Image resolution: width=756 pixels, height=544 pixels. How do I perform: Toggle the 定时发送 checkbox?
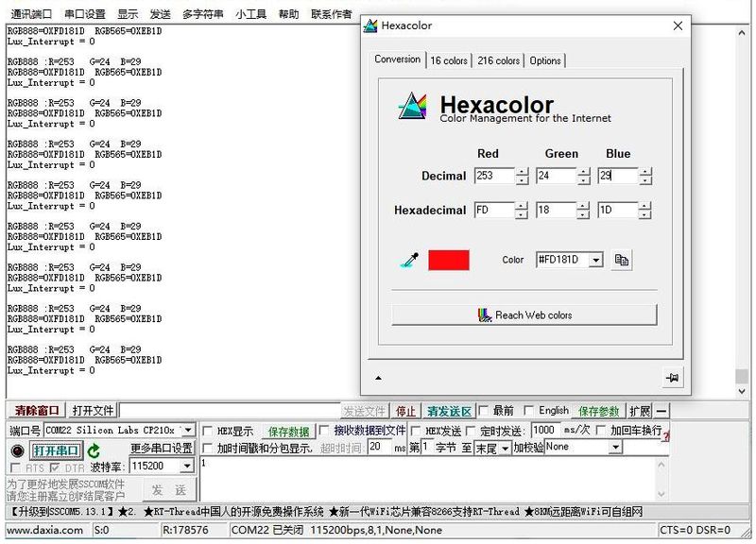coord(470,431)
